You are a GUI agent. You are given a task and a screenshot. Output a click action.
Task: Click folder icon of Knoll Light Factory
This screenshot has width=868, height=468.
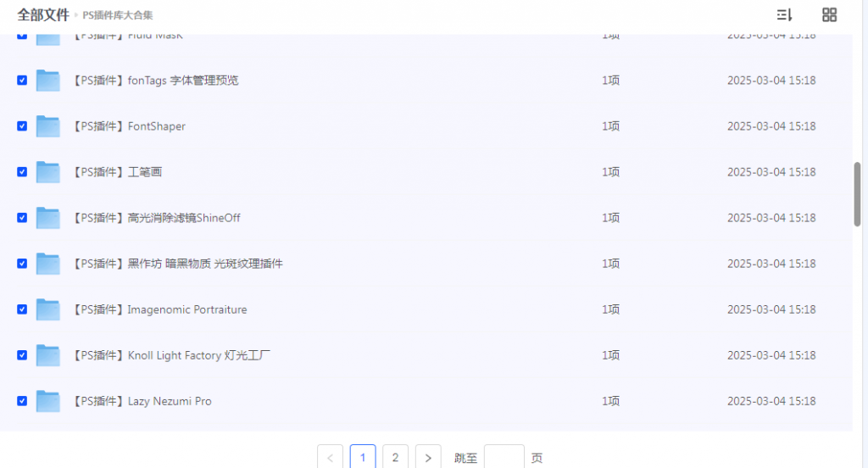click(48, 355)
